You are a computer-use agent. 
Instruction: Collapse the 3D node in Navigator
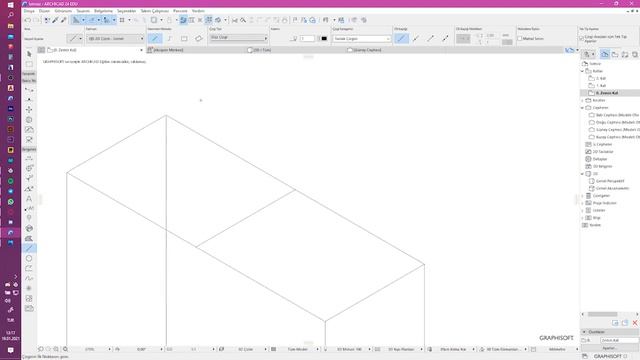pyautogui.click(x=582, y=174)
